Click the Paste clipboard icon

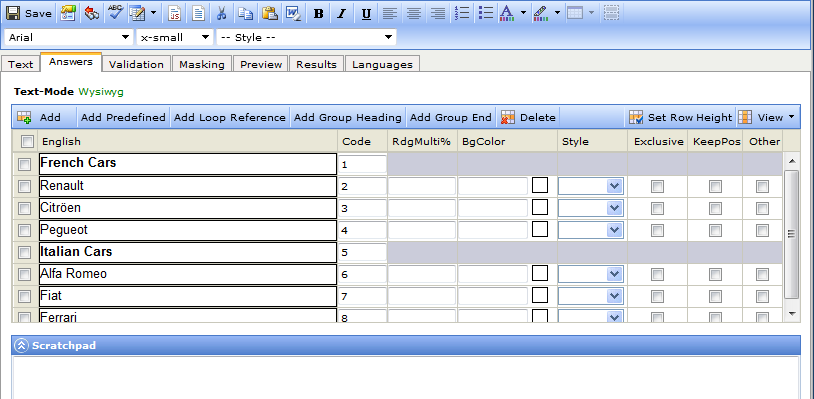tap(269, 13)
